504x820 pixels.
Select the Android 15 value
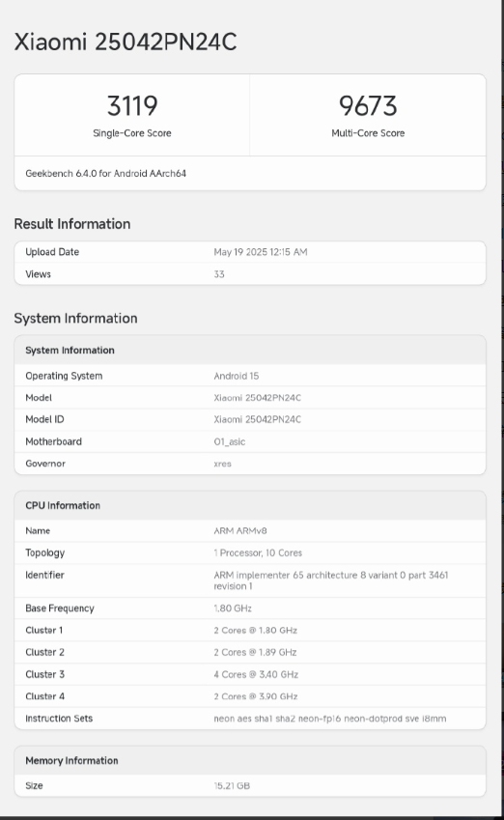(237, 376)
